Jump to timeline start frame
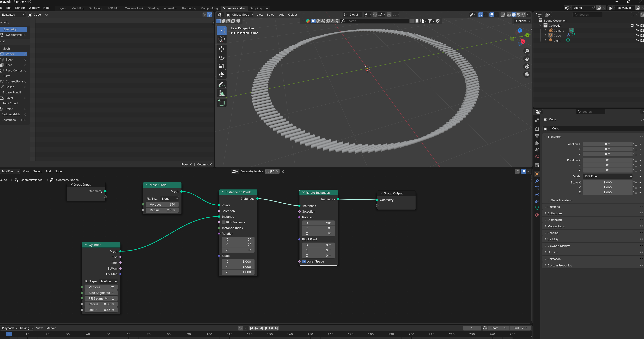The image size is (644, 339). 252,328
